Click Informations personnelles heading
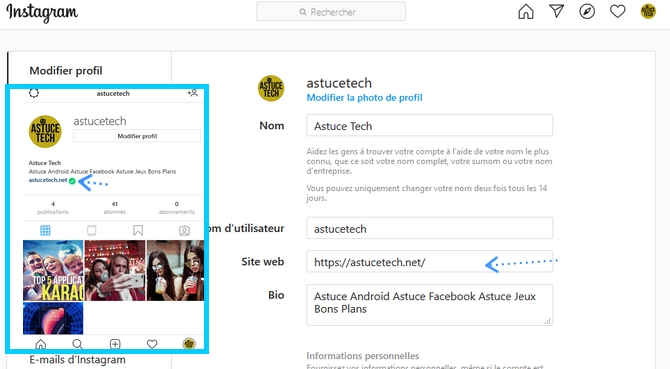This screenshot has height=369, width=670. click(363, 356)
